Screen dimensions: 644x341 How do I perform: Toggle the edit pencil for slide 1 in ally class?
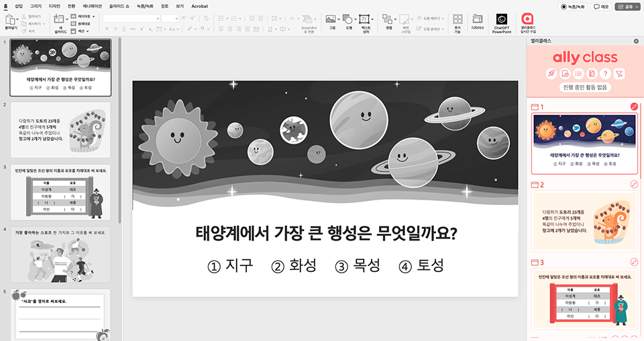tap(634, 107)
